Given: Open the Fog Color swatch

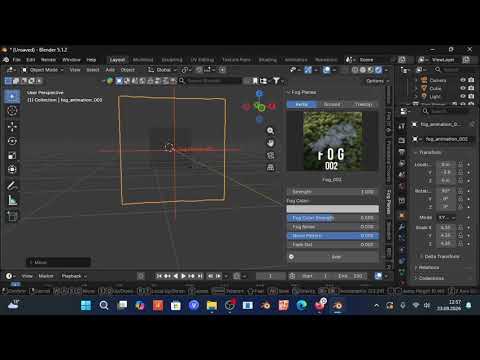Looking at the screenshot, I should point(333,209).
